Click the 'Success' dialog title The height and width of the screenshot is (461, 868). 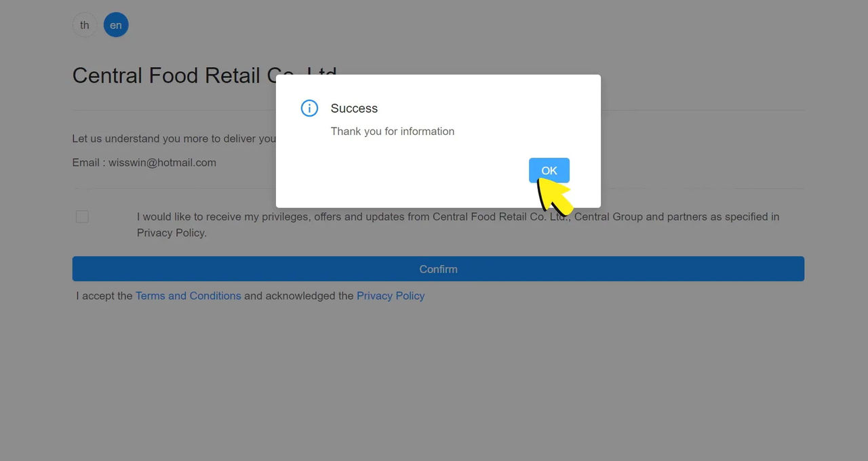coord(354,108)
